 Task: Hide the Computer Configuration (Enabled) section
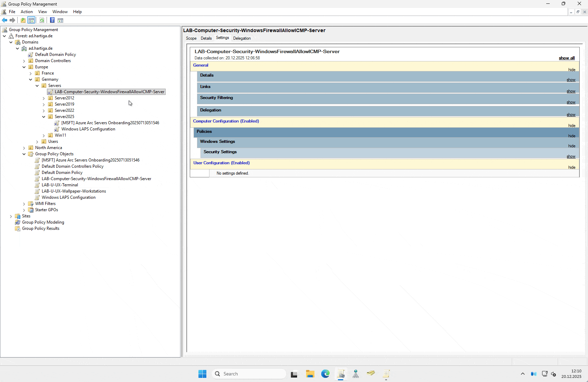coord(571,125)
